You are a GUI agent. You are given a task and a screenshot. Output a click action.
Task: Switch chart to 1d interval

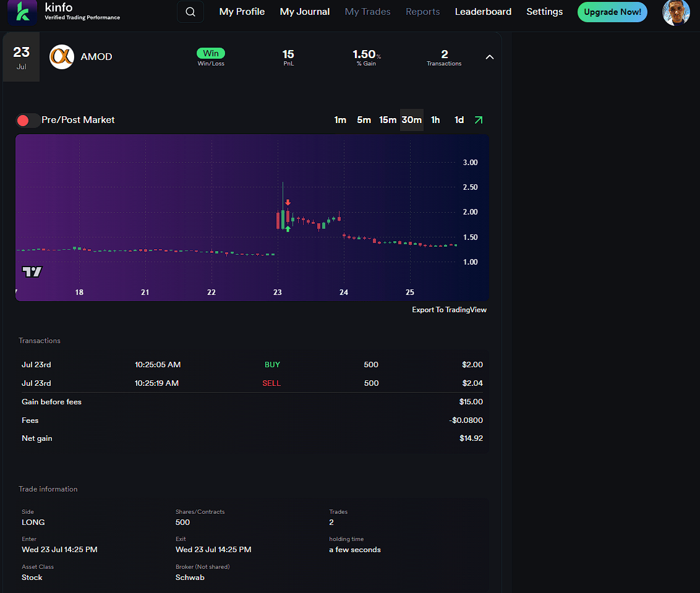[459, 120]
